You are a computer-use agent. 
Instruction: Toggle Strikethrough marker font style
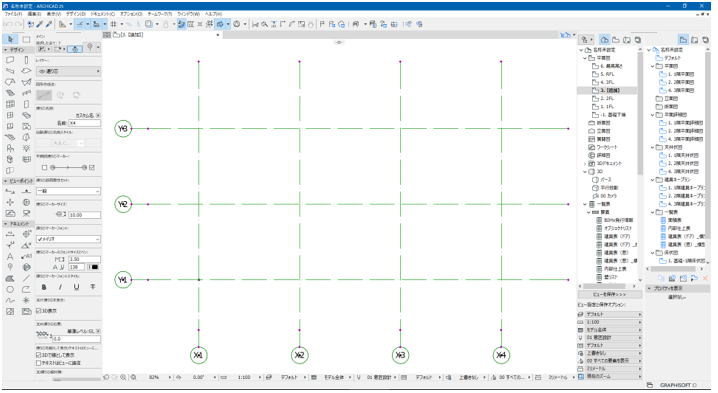coord(92,287)
